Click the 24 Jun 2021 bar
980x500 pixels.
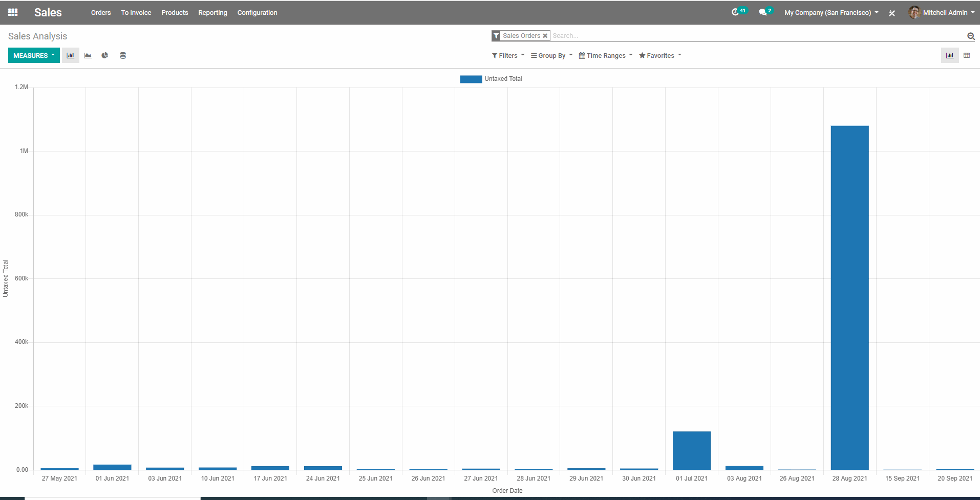point(323,468)
